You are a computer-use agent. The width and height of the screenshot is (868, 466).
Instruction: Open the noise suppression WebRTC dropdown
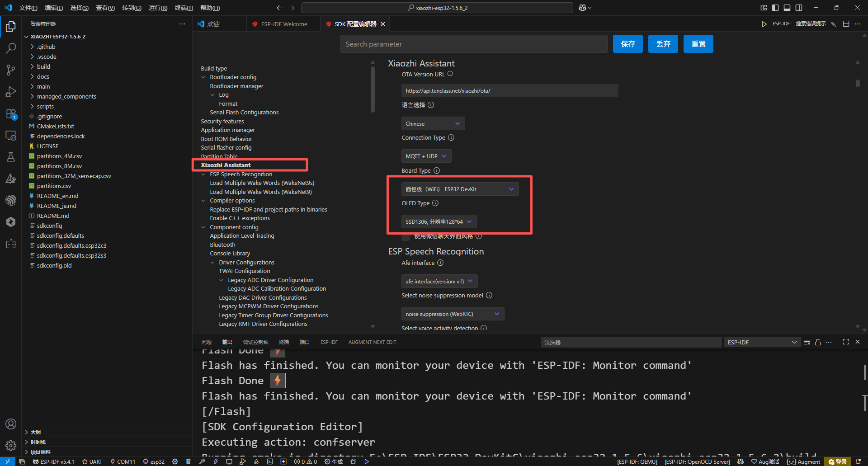pos(453,314)
